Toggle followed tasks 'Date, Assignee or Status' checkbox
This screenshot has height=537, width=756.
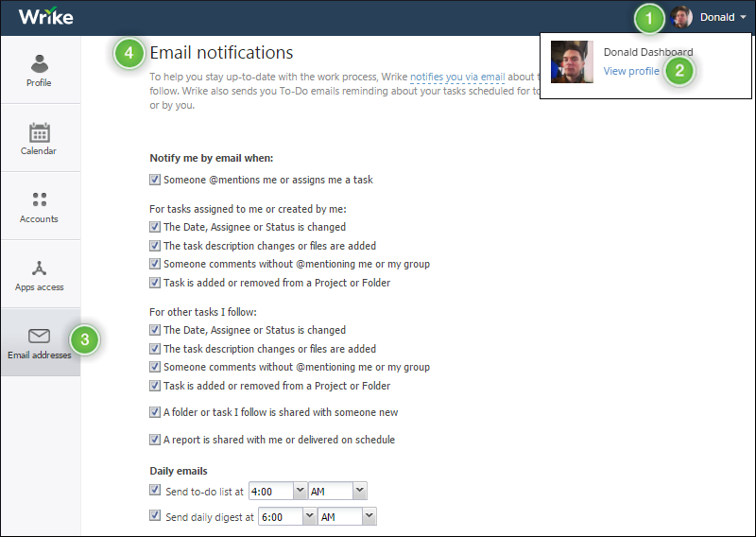point(155,330)
